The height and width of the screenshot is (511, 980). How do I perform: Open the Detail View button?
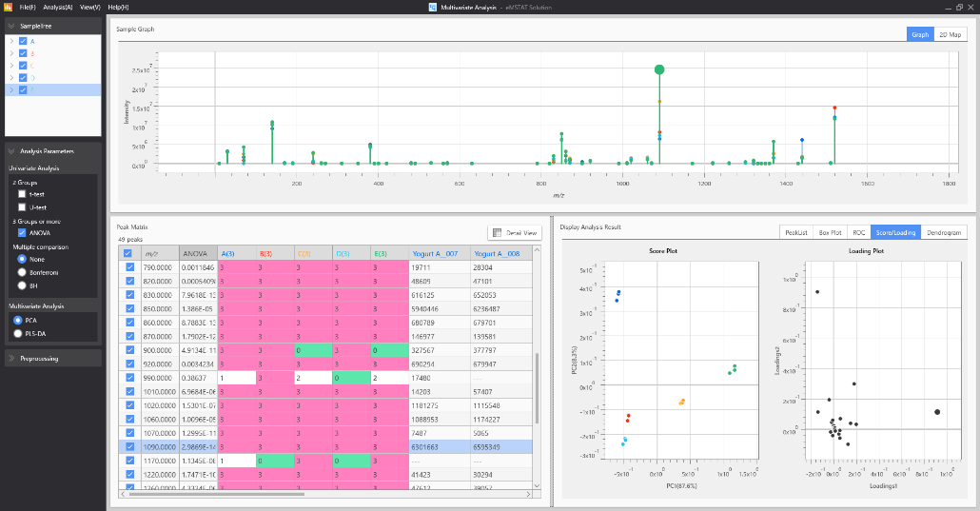pyautogui.click(x=514, y=232)
